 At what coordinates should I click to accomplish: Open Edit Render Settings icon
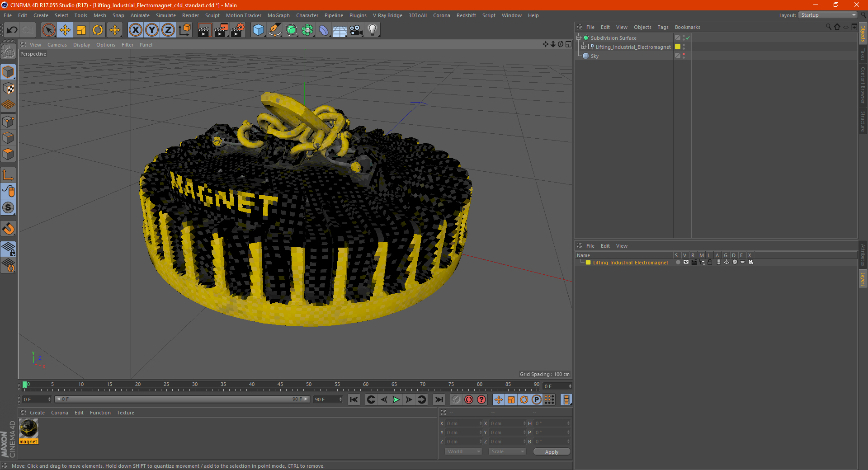[237, 30]
